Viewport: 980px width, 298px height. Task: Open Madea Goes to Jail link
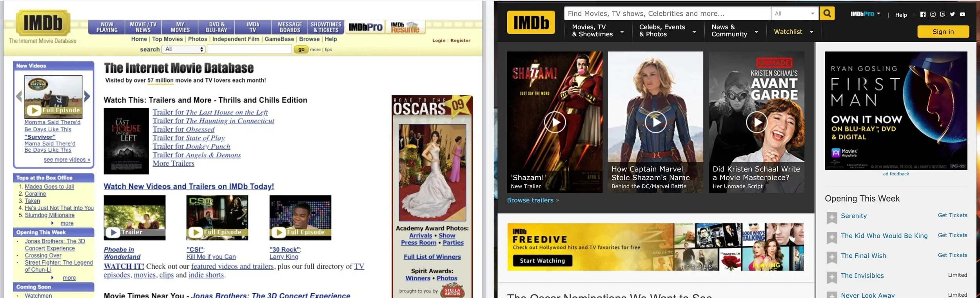tap(49, 187)
